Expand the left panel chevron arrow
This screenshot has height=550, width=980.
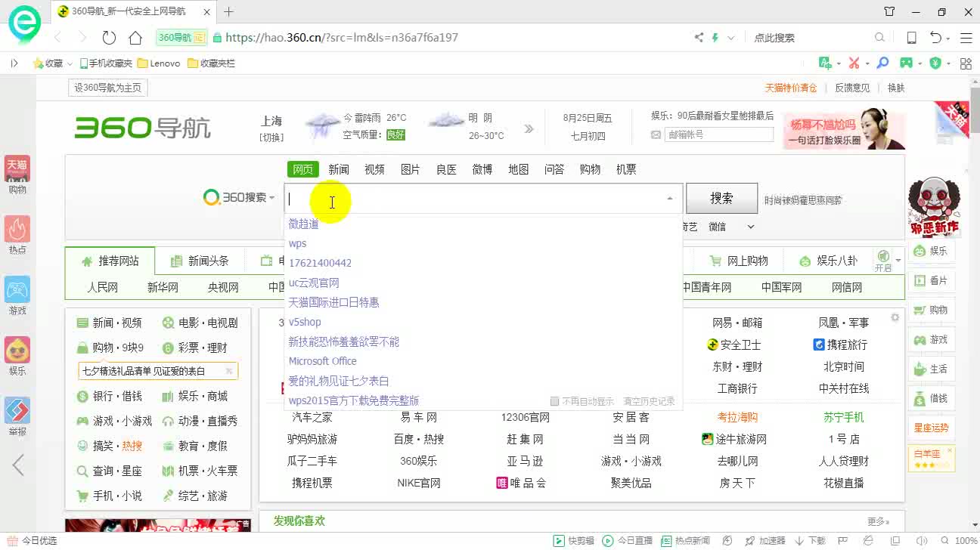(18, 465)
